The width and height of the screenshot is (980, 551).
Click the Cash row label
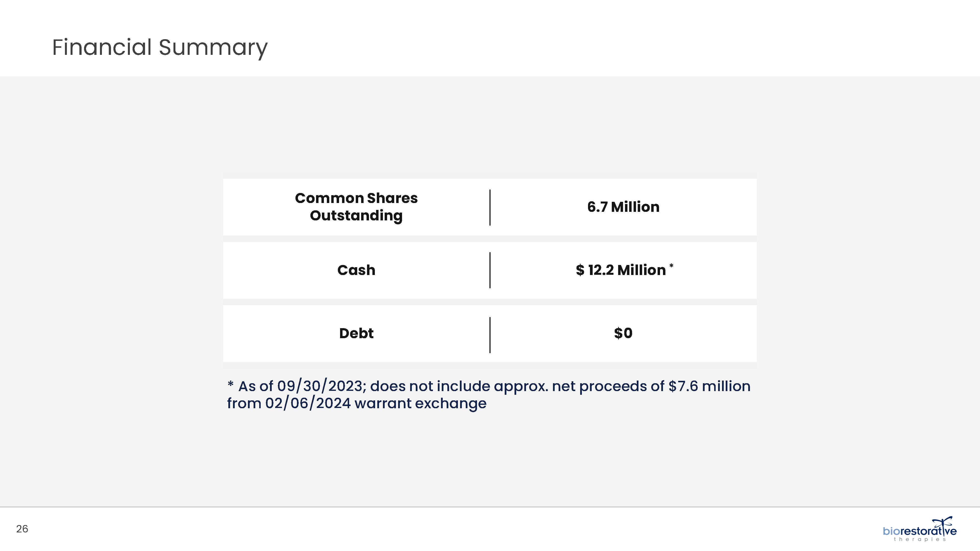click(x=356, y=270)
